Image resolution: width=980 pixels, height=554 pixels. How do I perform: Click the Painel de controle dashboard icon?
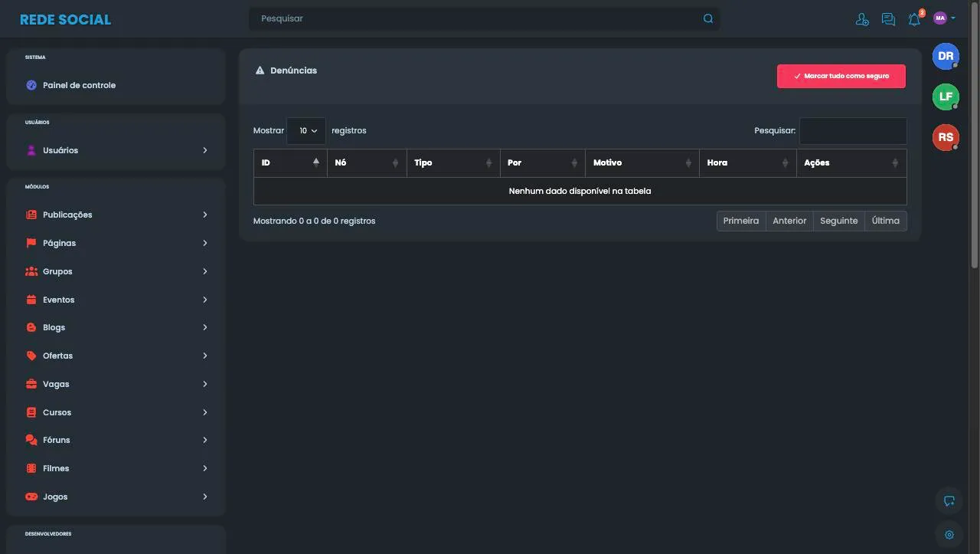(31, 85)
